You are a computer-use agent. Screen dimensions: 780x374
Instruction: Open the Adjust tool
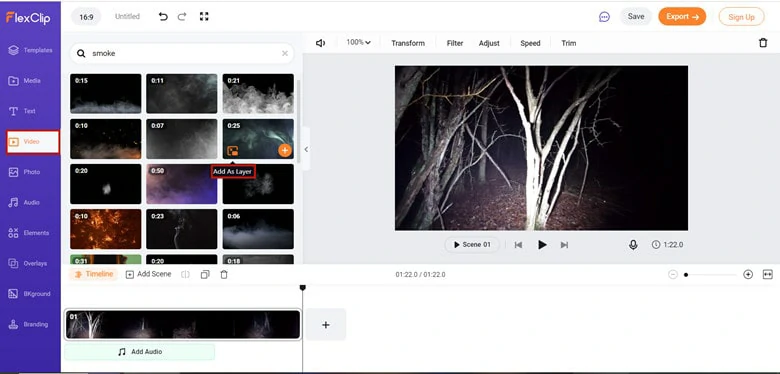tap(489, 43)
